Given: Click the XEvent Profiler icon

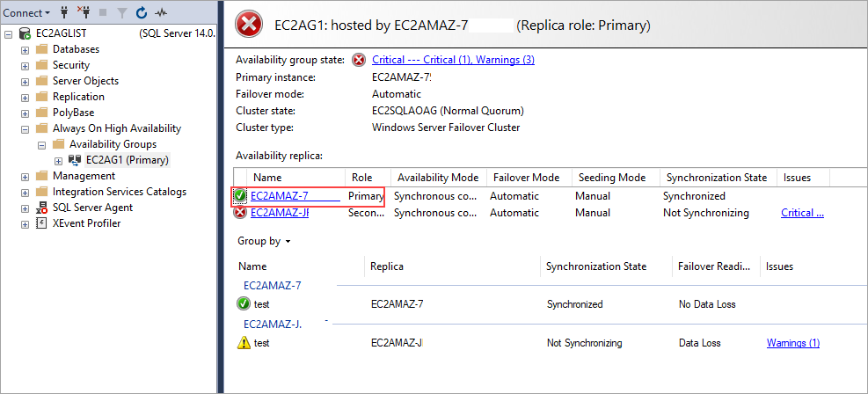Looking at the screenshot, I should click(41, 223).
